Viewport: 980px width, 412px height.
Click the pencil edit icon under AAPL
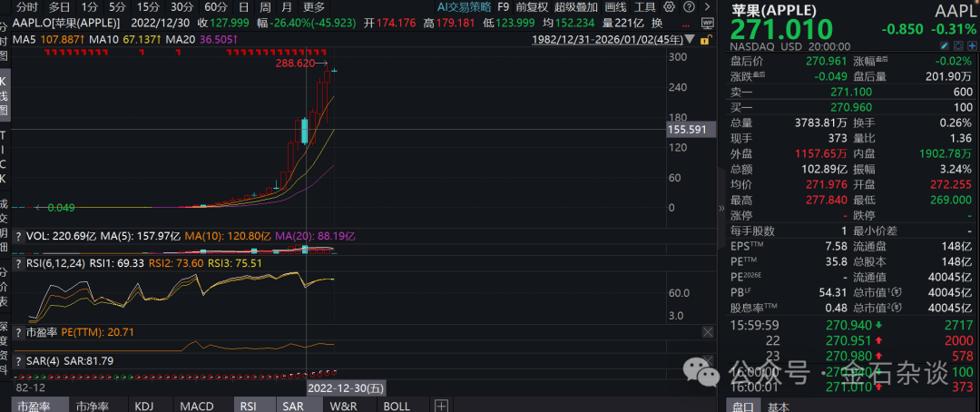tap(945, 45)
